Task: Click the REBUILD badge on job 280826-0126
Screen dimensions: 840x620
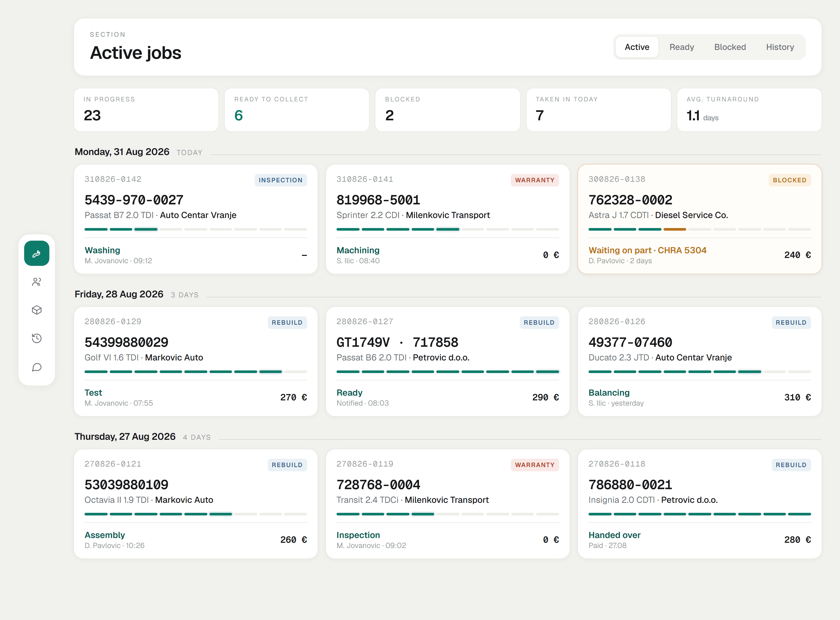Action: pos(791,322)
